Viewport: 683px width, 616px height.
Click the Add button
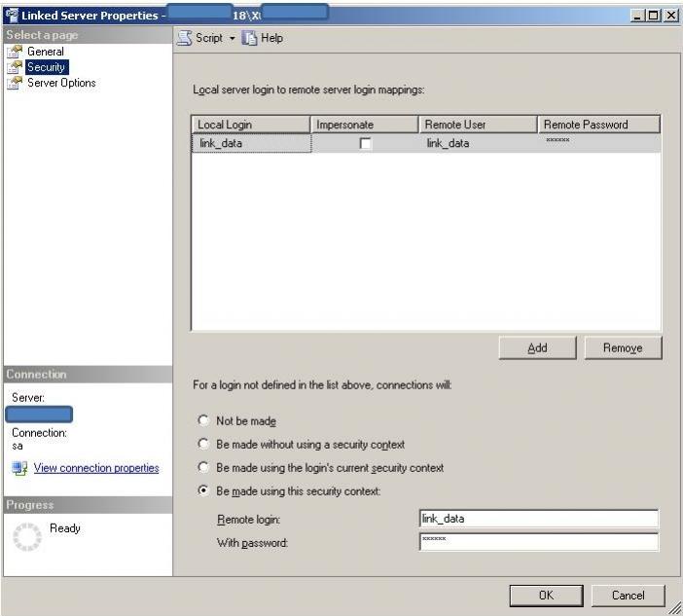click(x=537, y=347)
